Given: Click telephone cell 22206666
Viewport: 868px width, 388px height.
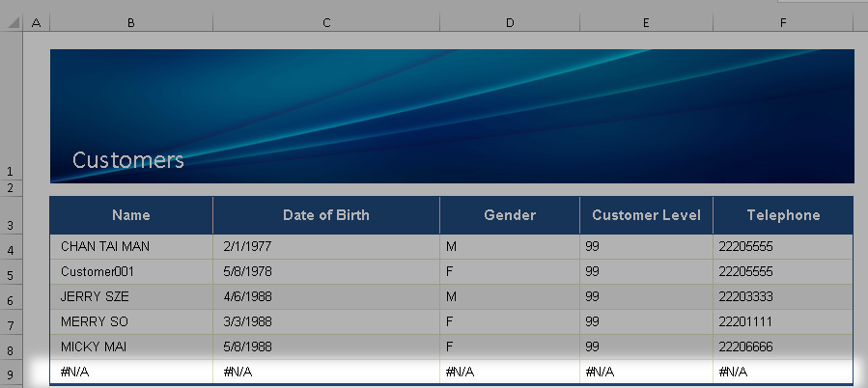Looking at the screenshot, I should 745,346.
